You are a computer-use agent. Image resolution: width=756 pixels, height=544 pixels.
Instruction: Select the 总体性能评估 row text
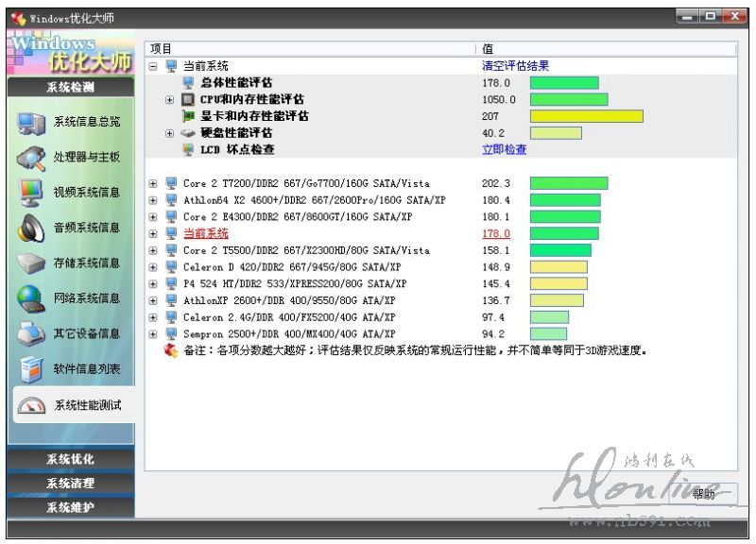click(236, 83)
